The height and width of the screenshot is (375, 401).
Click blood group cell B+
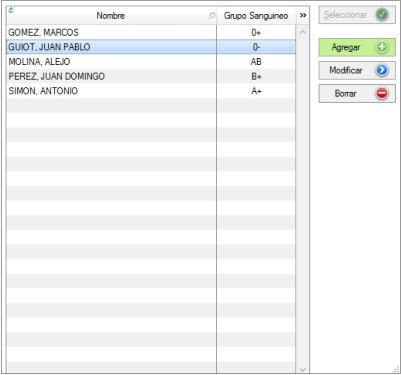pyautogui.click(x=256, y=76)
